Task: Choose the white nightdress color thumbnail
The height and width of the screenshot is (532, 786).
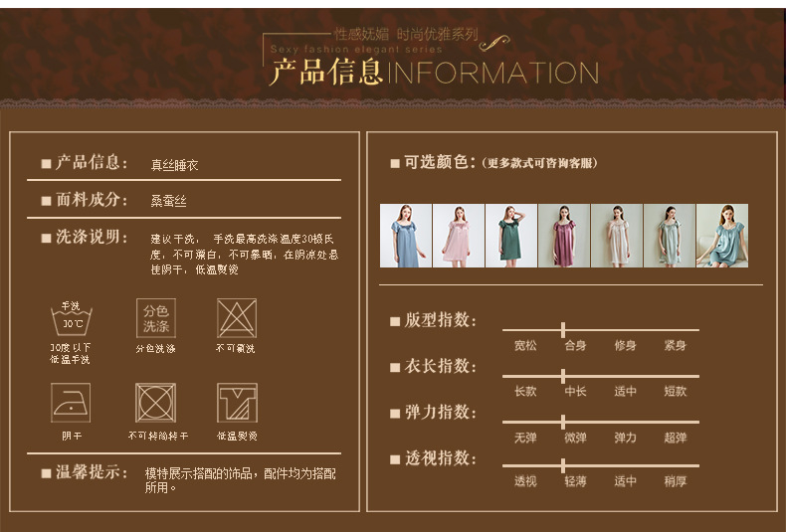Action: click(617, 236)
